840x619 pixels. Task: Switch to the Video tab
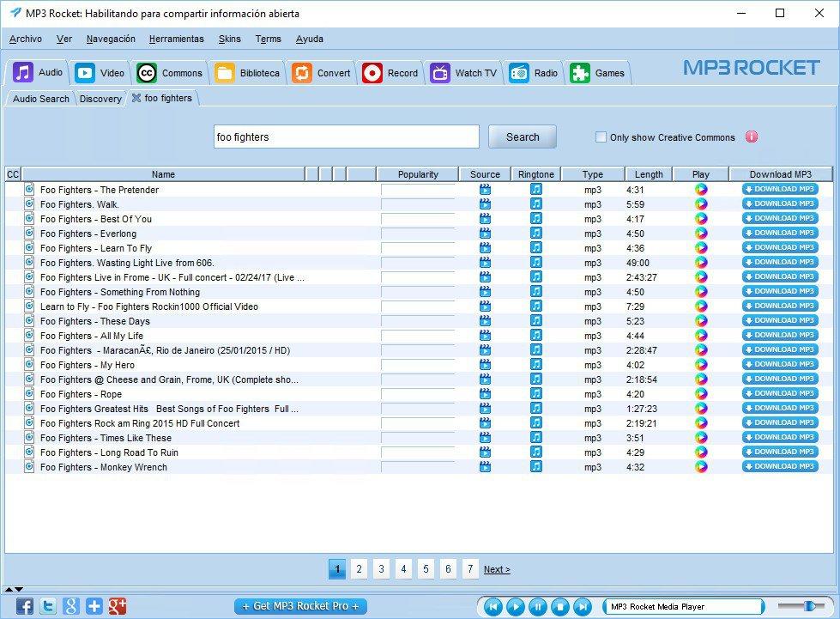[100, 73]
